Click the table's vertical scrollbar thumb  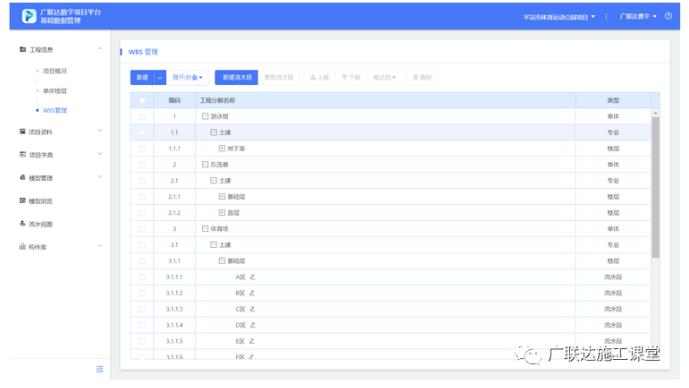(655, 187)
